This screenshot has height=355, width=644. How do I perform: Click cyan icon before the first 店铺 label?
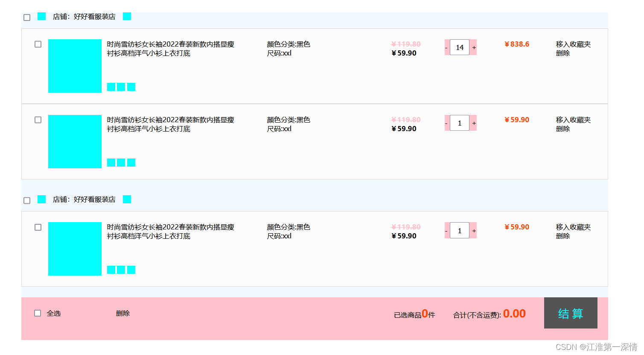41,16
